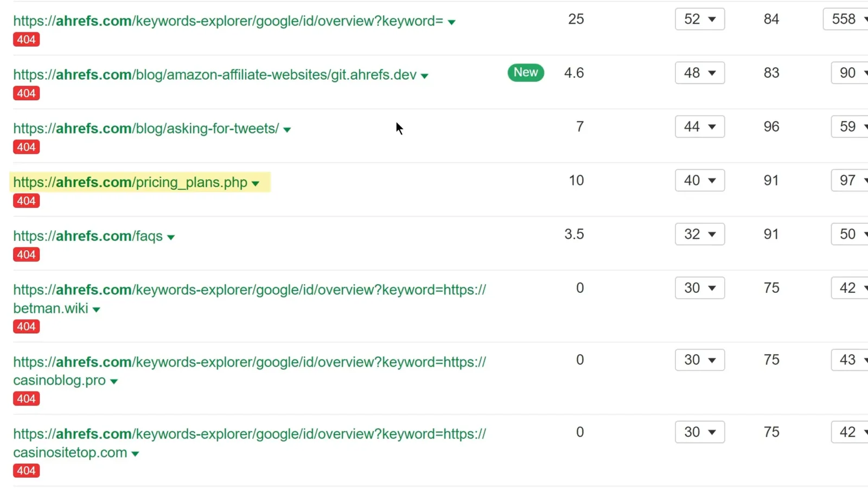Expand the 44 referring domains dropdown

pyautogui.click(x=699, y=127)
